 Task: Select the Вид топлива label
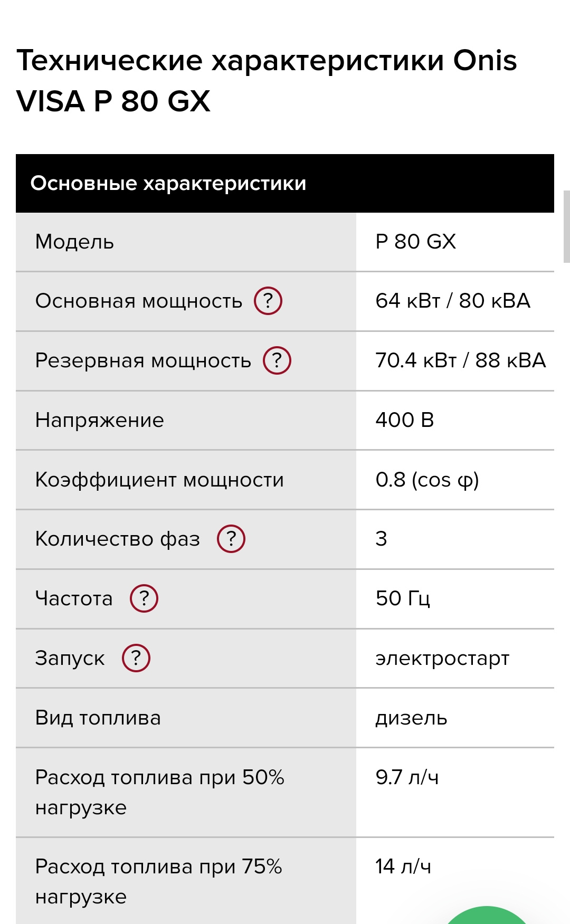[x=98, y=718]
